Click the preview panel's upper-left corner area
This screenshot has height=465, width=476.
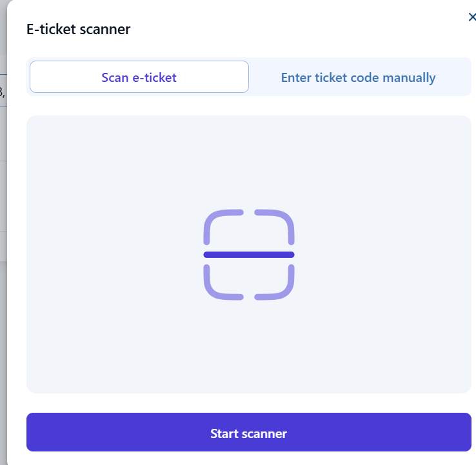45,132
